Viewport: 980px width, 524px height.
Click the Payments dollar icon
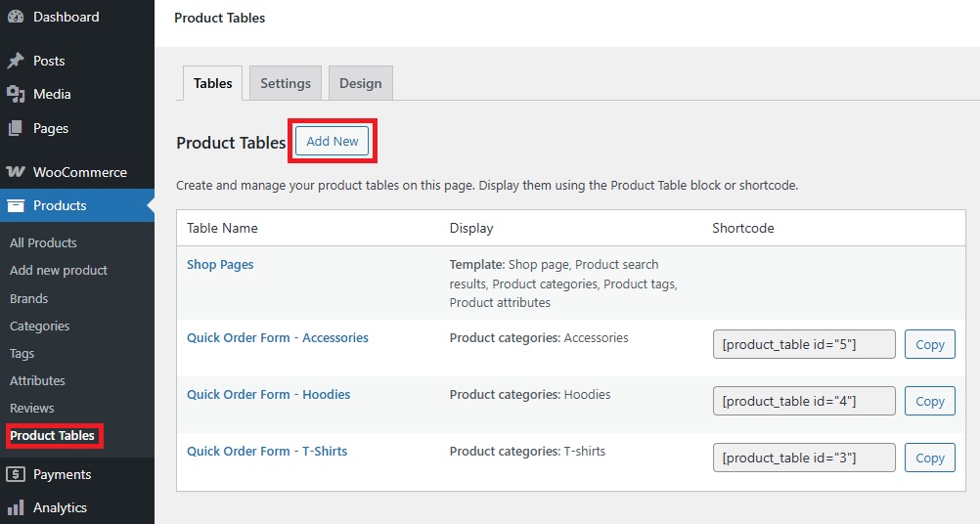point(16,474)
